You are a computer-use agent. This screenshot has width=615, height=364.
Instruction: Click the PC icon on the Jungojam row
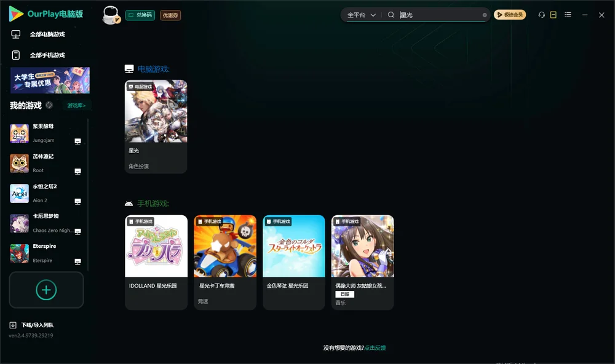tap(77, 141)
